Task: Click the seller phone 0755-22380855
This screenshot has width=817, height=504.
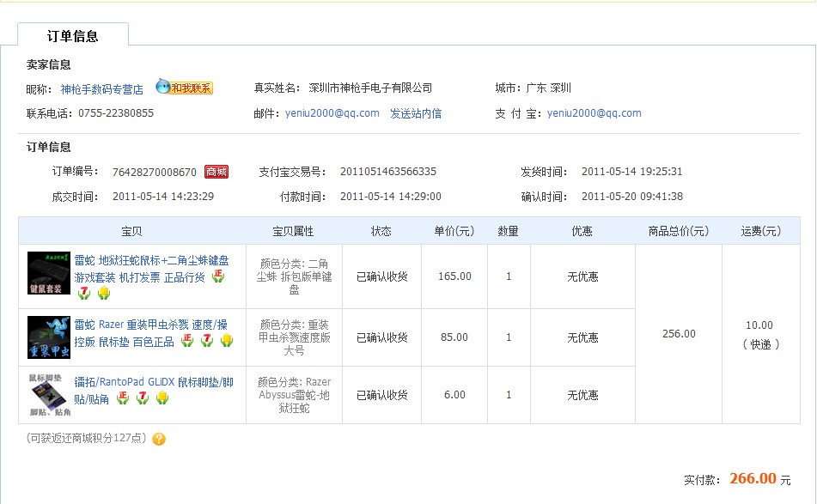Action: [x=116, y=113]
